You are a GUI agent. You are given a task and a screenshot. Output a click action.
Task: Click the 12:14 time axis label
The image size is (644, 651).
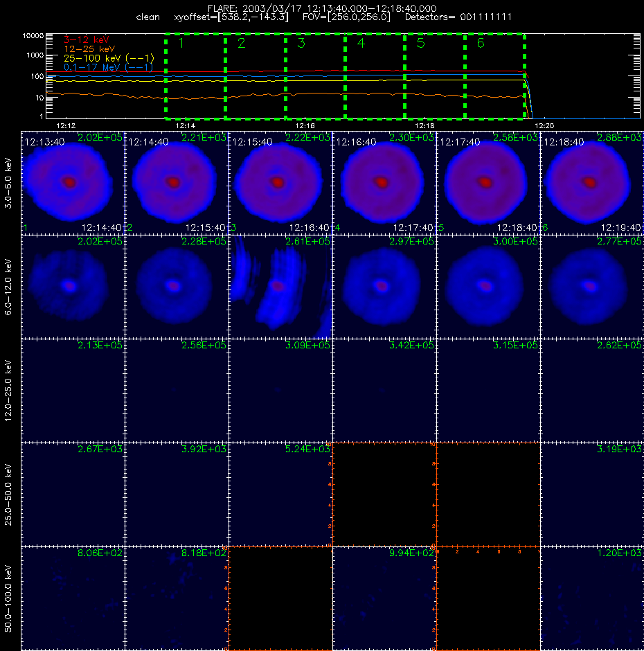click(186, 125)
